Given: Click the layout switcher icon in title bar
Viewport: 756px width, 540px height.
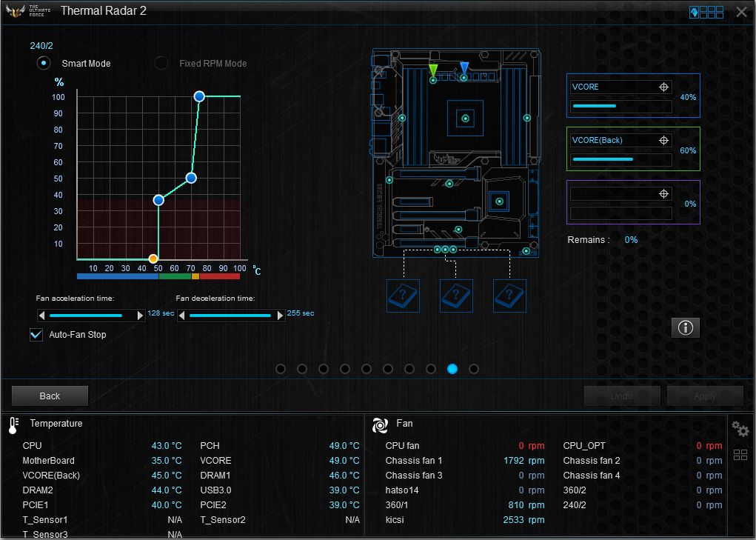Looking at the screenshot, I should click(x=706, y=12).
